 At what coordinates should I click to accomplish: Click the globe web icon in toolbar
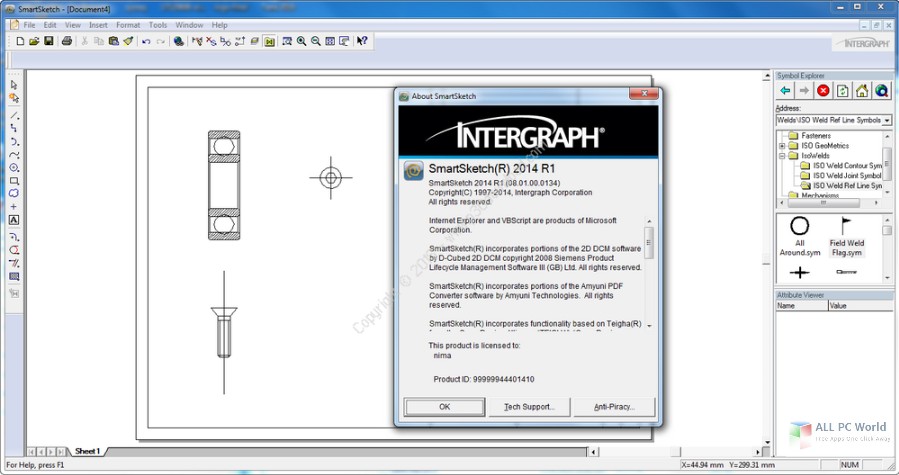179,41
